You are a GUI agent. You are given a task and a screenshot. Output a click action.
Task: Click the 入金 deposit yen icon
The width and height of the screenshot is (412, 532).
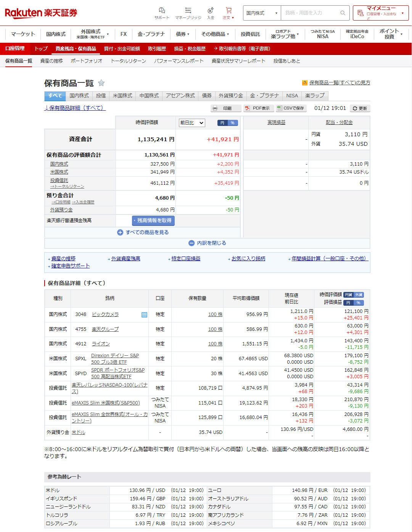click(x=210, y=11)
